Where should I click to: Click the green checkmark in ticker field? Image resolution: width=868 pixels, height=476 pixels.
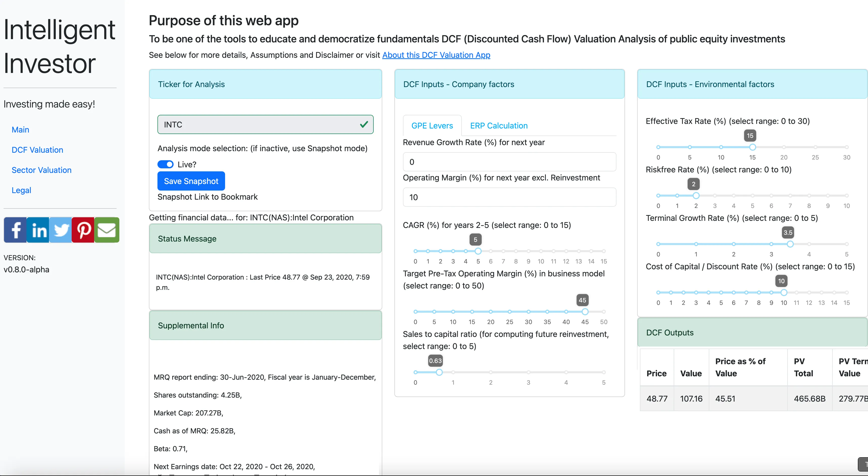point(364,124)
